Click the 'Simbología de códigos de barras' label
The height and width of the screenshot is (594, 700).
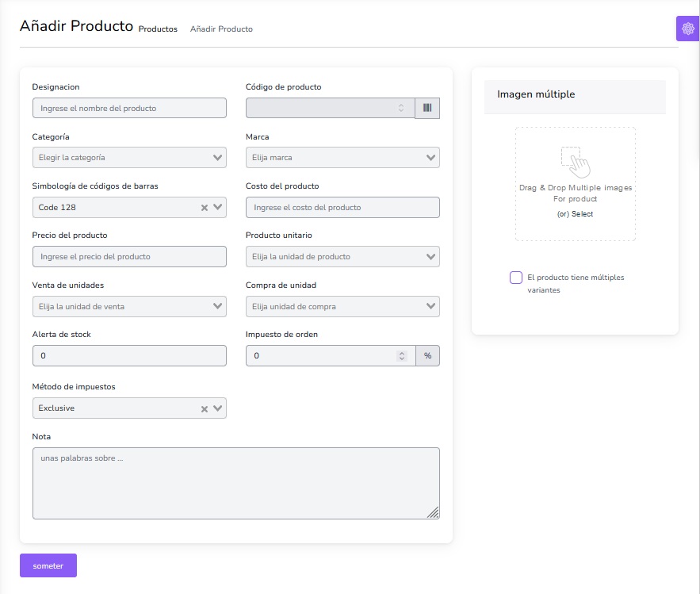95,186
